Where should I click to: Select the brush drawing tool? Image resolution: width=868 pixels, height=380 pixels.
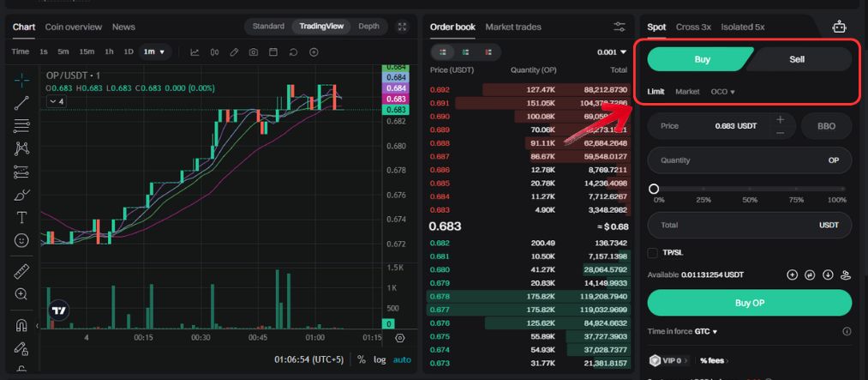pos(21,195)
